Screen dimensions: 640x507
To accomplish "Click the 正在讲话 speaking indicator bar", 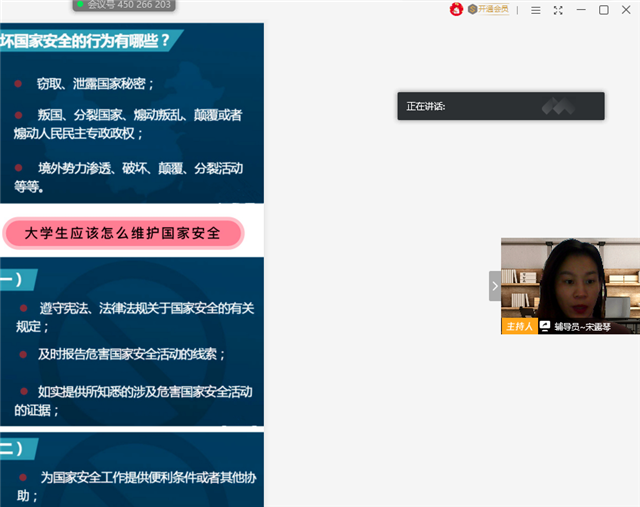I will (x=500, y=106).
